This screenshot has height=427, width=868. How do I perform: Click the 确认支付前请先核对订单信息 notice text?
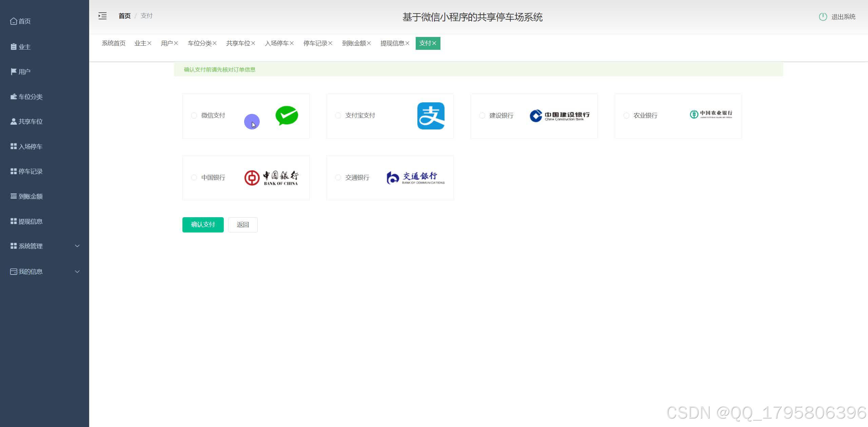(220, 69)
